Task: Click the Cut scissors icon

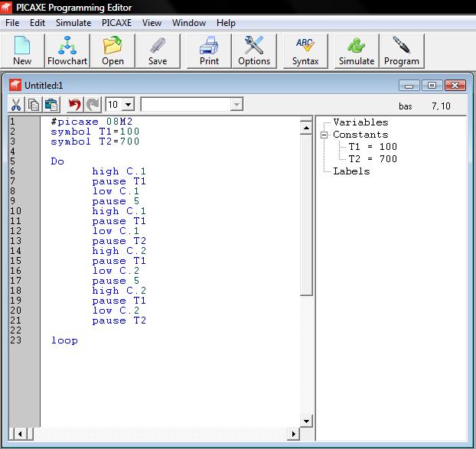Action: [16, 105]
